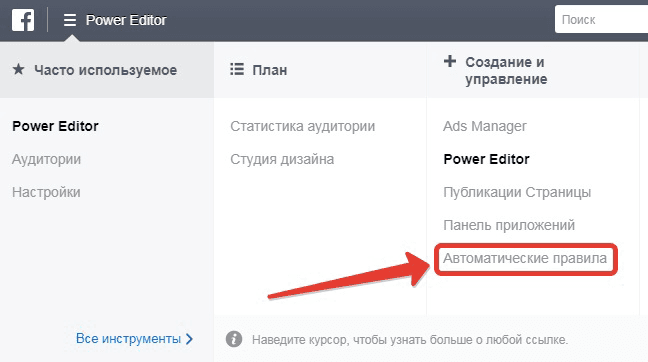
Task: Open Студия дизайна link
Action: (x=282, y=159)
